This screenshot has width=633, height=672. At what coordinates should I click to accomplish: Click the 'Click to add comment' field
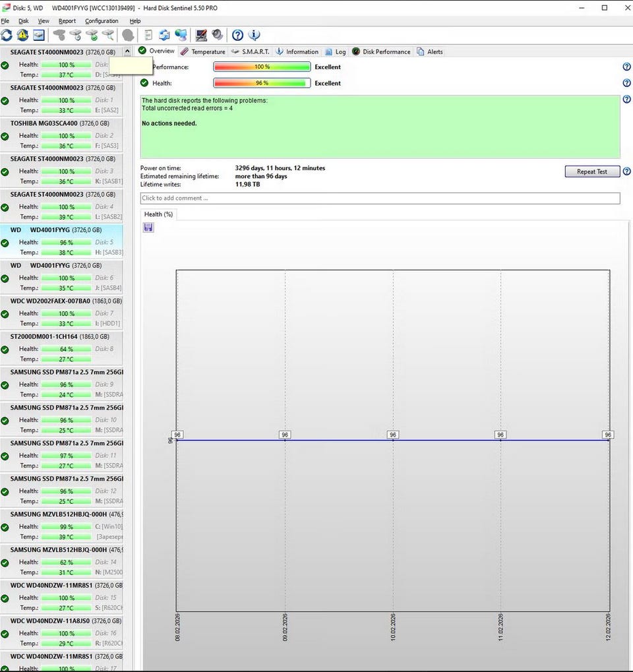pyautogui.click(x=380, y=199)
